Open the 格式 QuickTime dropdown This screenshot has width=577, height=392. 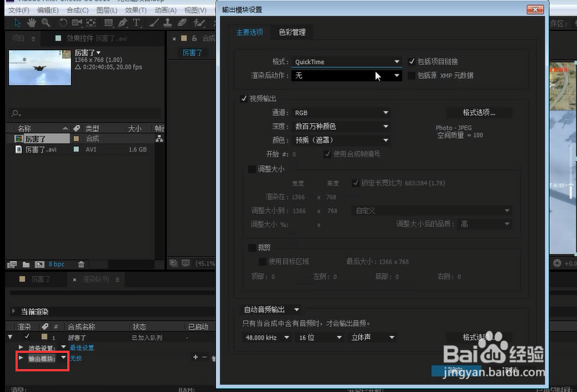click(346, 61)
